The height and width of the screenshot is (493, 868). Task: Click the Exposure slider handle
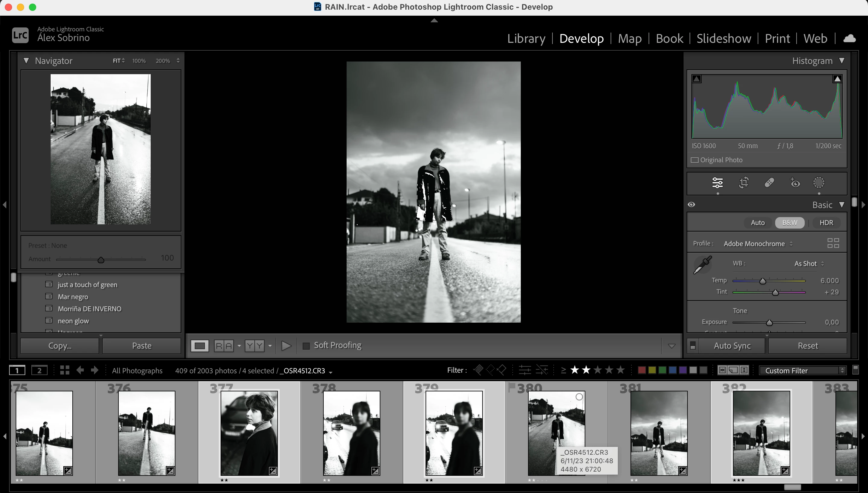pyautogui.click(x=769, y=322)
